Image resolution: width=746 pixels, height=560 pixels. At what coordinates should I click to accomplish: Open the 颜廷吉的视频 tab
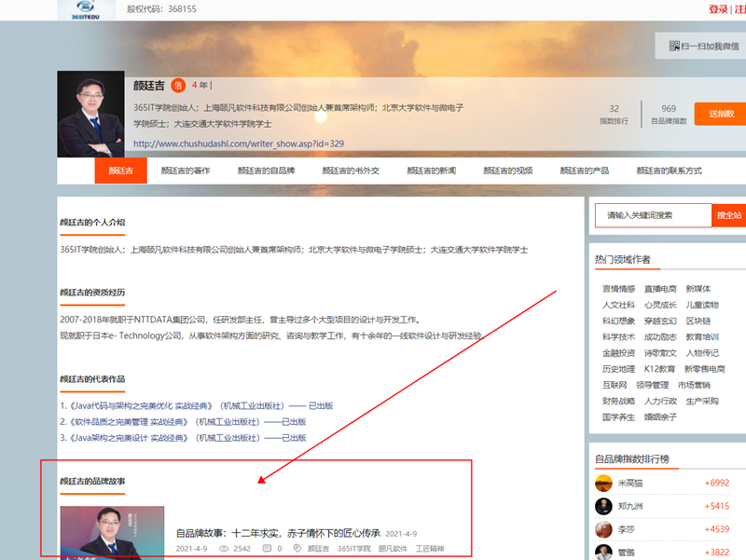[x=509, y=171]
